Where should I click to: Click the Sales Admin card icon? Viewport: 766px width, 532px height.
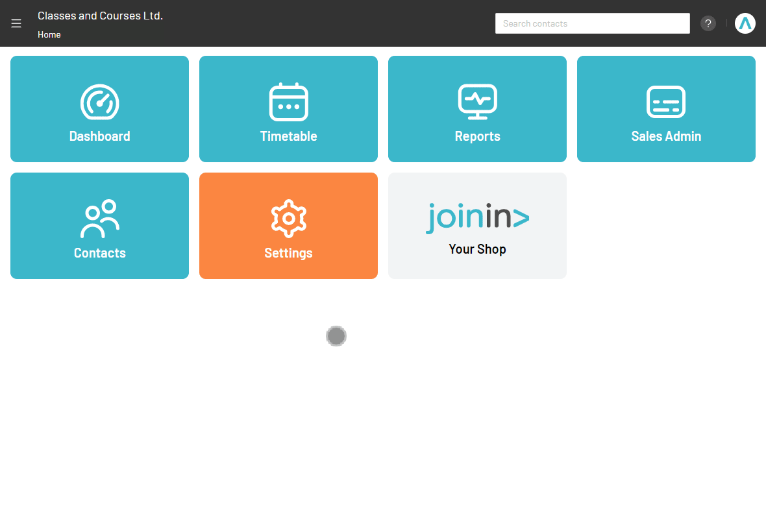pyautogui.click(x=666, y=102)
